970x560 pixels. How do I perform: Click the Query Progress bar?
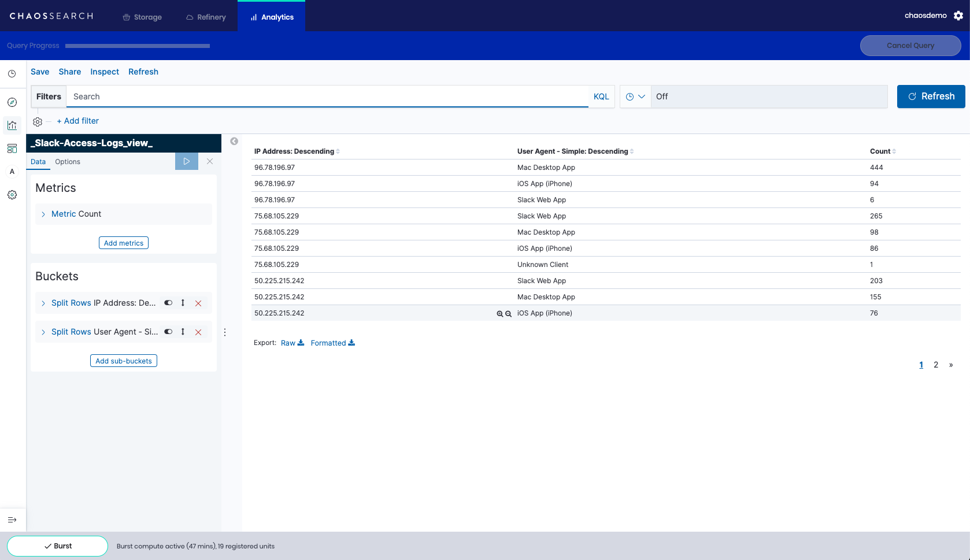pos(138,46)
